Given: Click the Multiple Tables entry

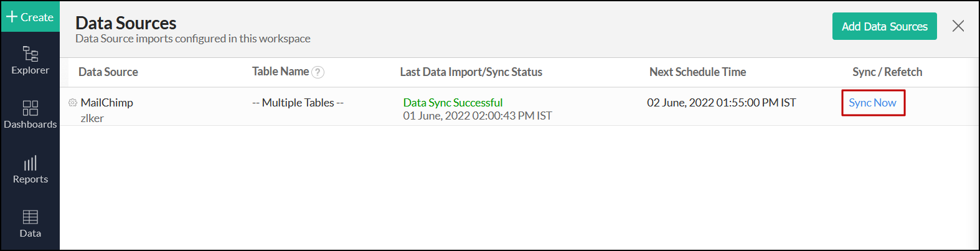Looking at the screenshot, I should coord(298,103).
